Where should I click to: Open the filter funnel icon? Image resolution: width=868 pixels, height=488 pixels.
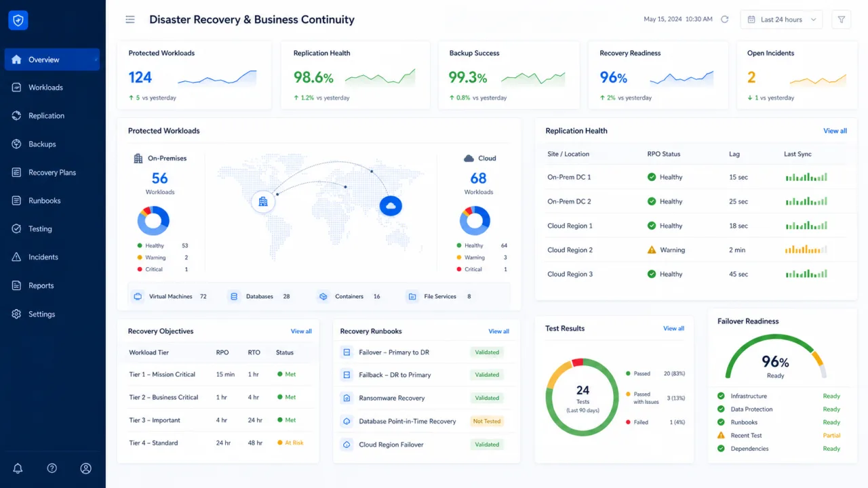coord(842,20)
